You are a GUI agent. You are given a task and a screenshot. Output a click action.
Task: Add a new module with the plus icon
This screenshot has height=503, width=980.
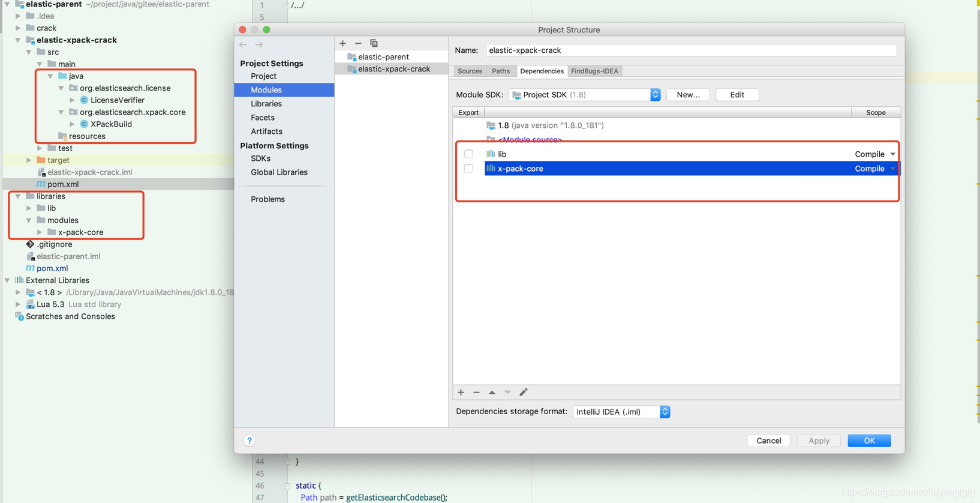[342, 43]
